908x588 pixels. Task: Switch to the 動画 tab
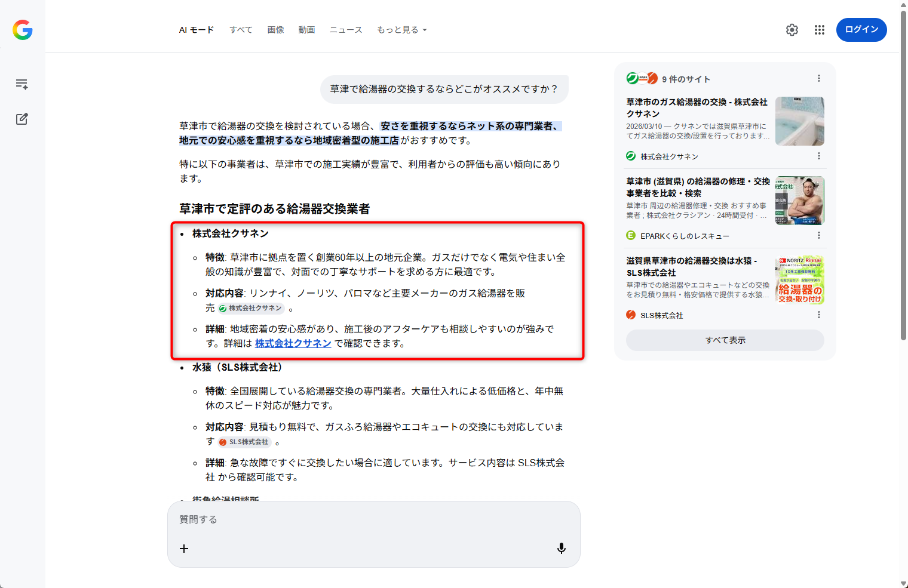point(306,30)
